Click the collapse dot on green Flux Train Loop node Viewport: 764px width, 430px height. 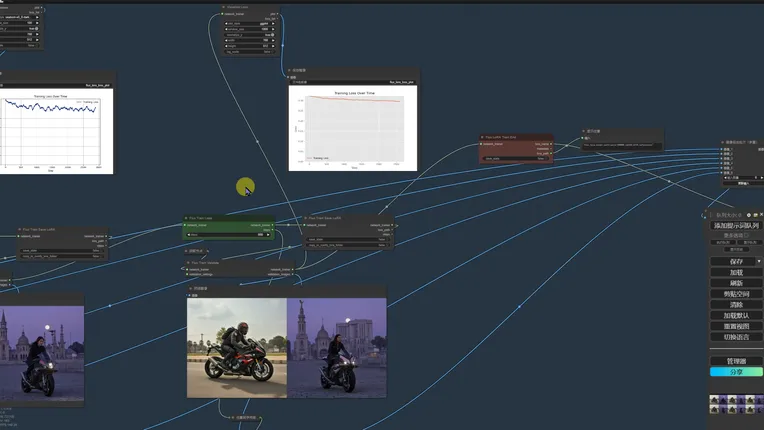pos(188,218)
